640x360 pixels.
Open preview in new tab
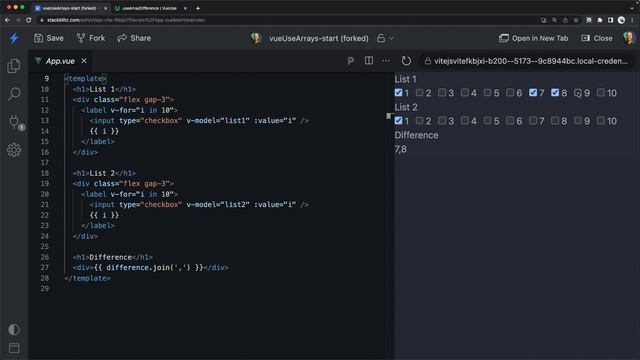pos(533,38)
